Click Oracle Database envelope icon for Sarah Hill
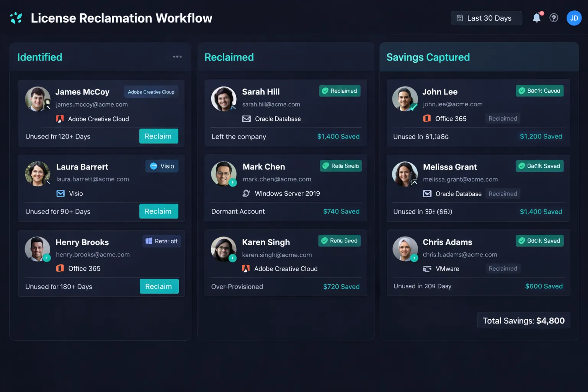Image resolution: width=588 pixels, height=392 pixels. click(247, 119)
